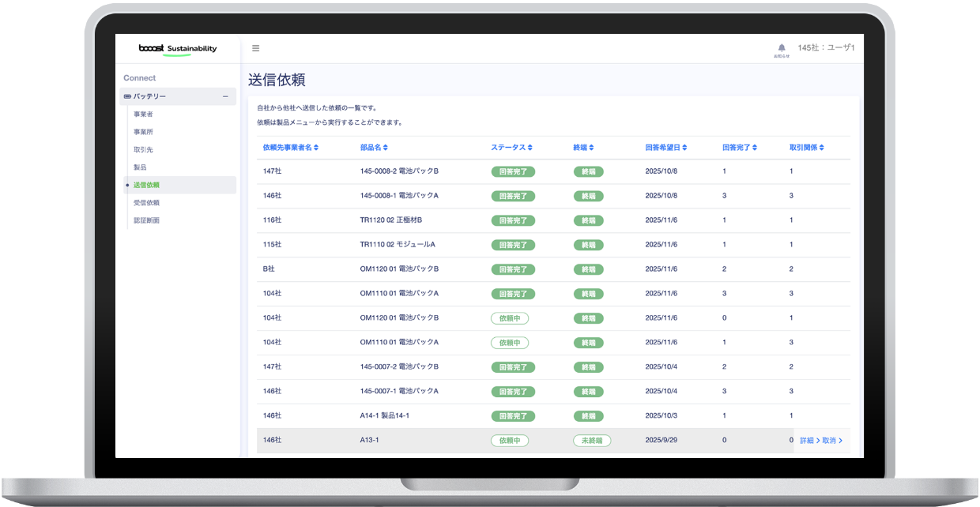
Task: Open the hamburger navigation menu
Action: point(255,48)
